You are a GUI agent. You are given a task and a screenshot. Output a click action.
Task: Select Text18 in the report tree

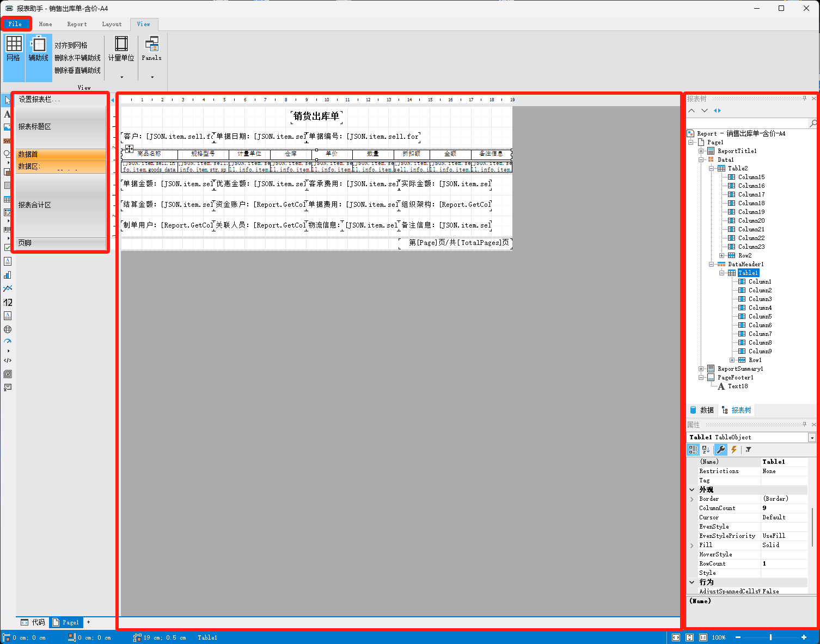[738, 386]
